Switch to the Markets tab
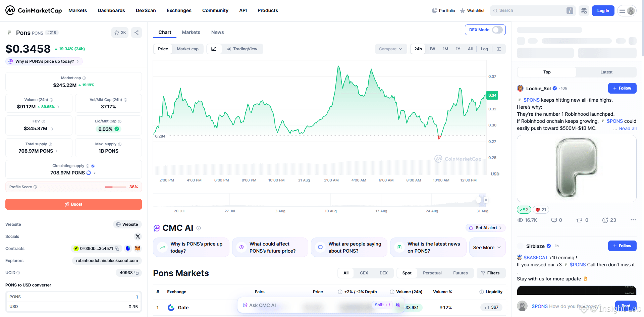The height and width of the screenshot is (317, 644). (191, 32)
